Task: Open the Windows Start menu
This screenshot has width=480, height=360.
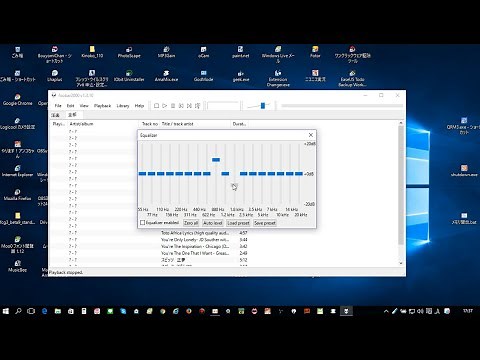Action: coord(6,311)
